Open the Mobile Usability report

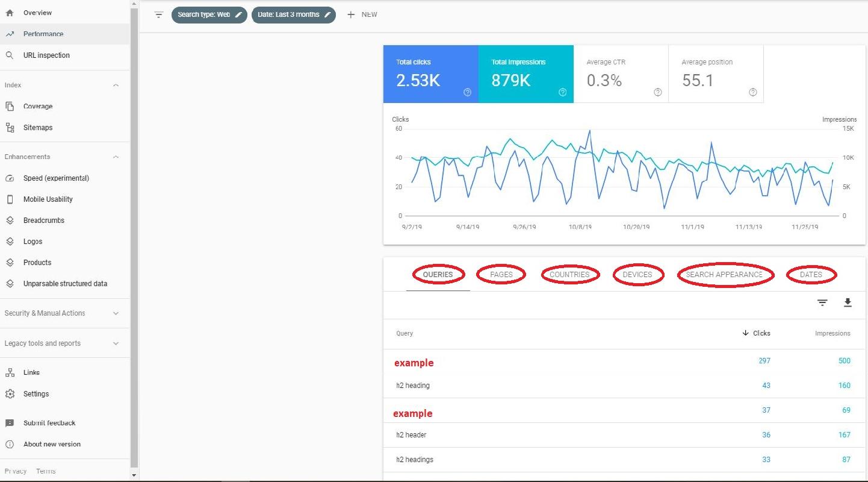coord(48,199)
